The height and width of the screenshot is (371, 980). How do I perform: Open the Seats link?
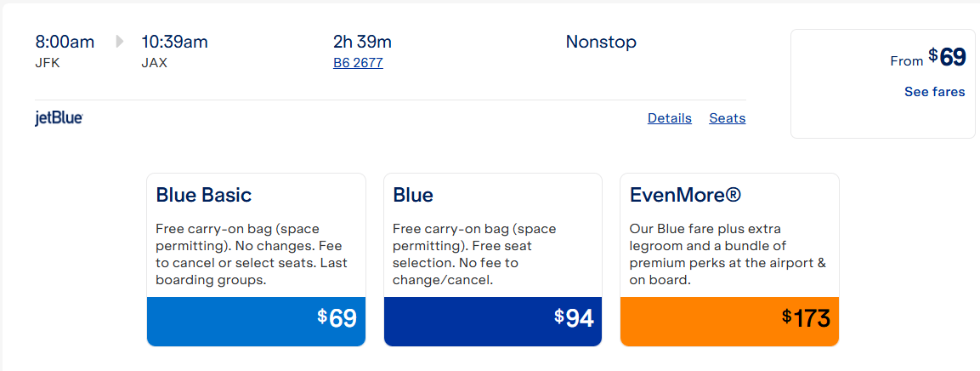(727, 118)
